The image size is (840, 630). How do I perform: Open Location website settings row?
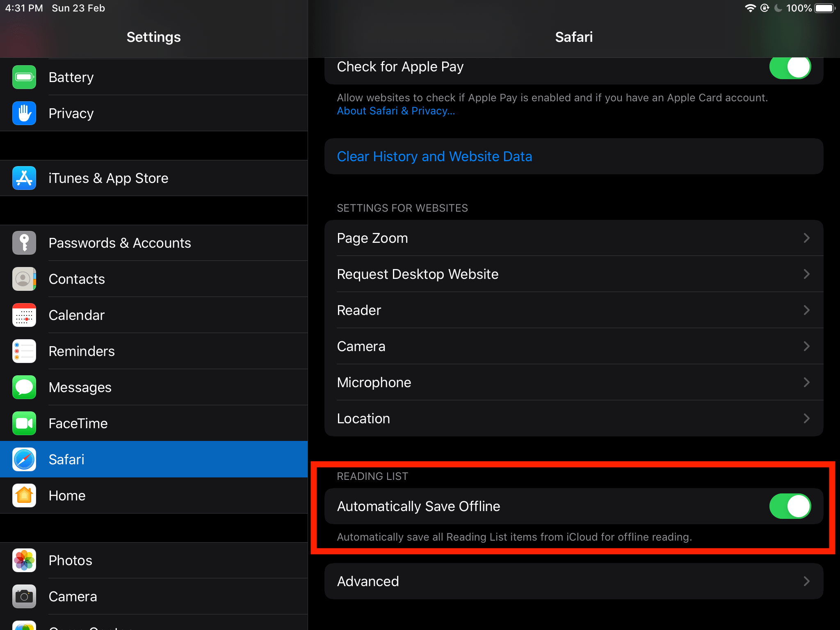[x=573, y=418]
